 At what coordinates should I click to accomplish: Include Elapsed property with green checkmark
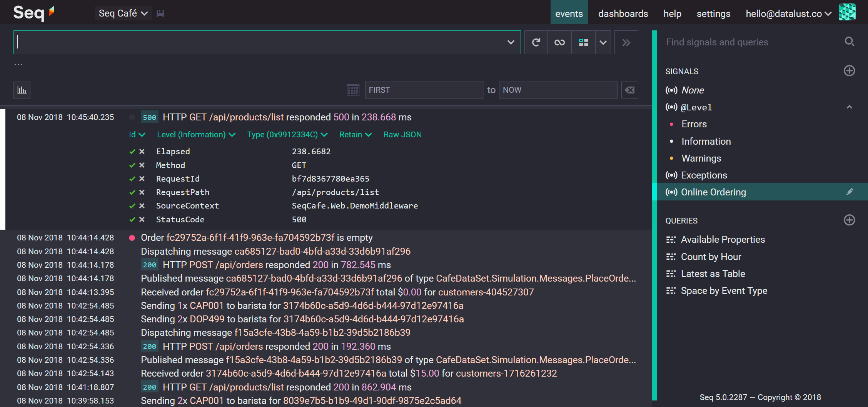132,152
